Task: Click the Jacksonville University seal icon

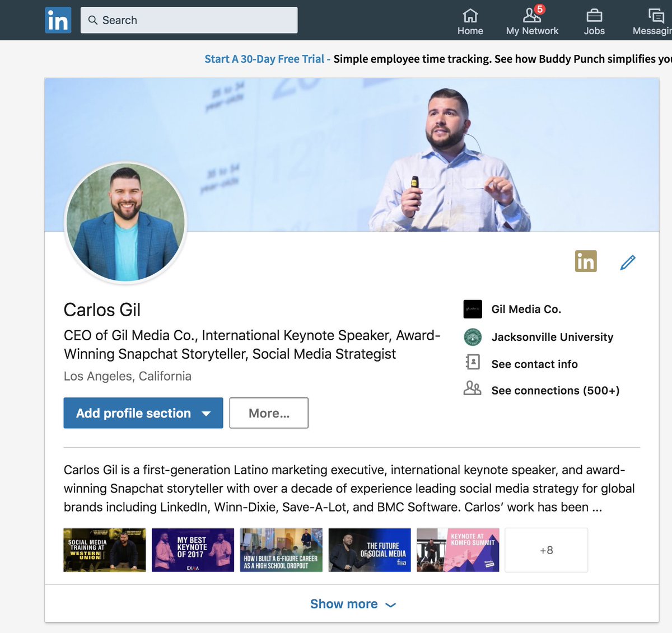Action: 473,337
